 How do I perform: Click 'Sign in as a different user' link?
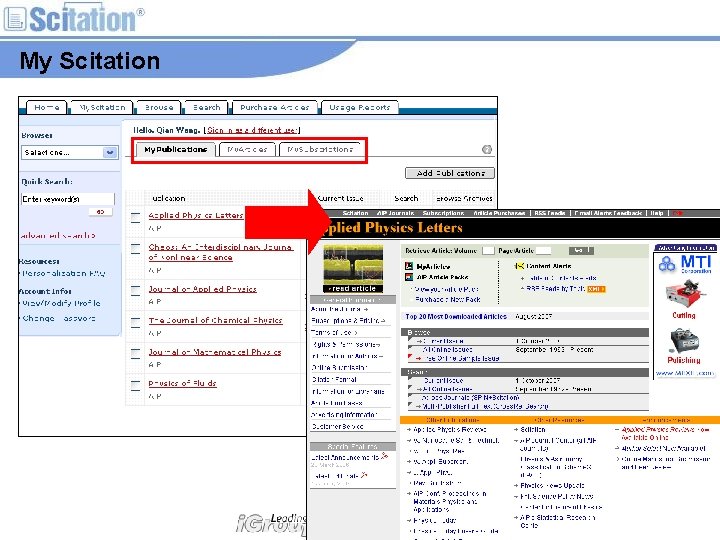pos(252,130)
